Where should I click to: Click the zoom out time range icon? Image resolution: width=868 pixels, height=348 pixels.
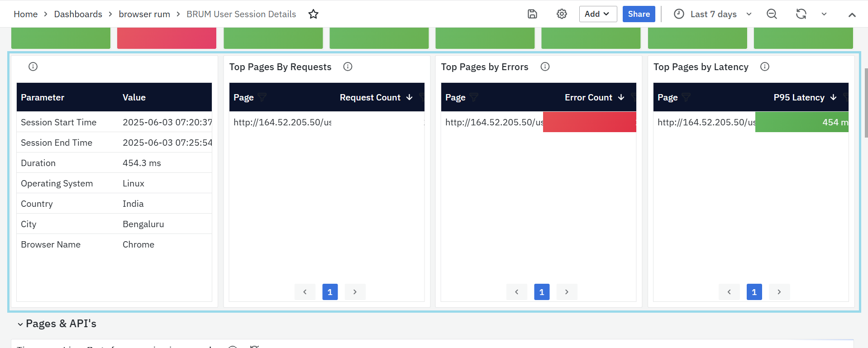click(772, 14)
